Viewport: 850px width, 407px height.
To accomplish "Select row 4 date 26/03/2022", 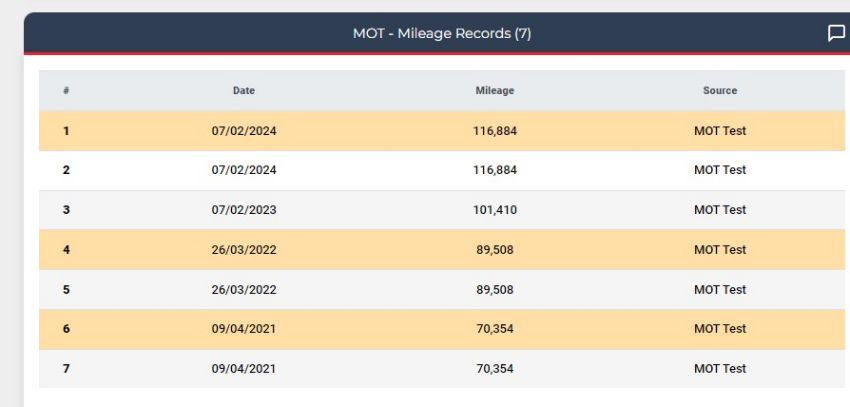I will (x=244, y=250).
